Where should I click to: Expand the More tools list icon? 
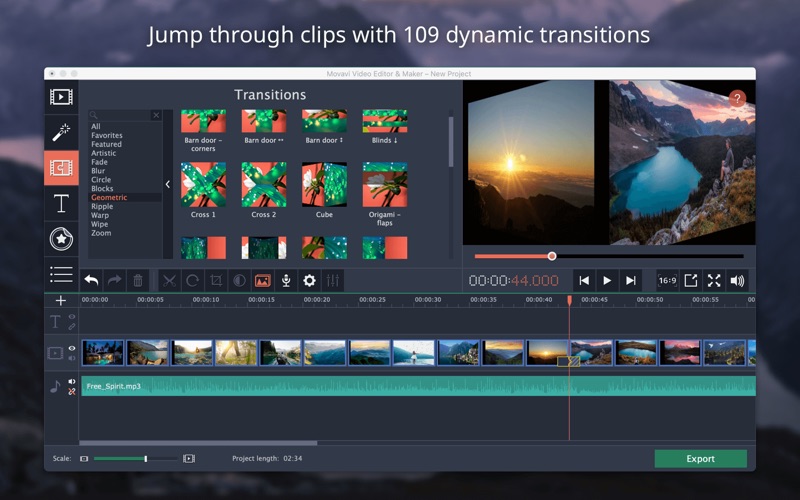61,273
